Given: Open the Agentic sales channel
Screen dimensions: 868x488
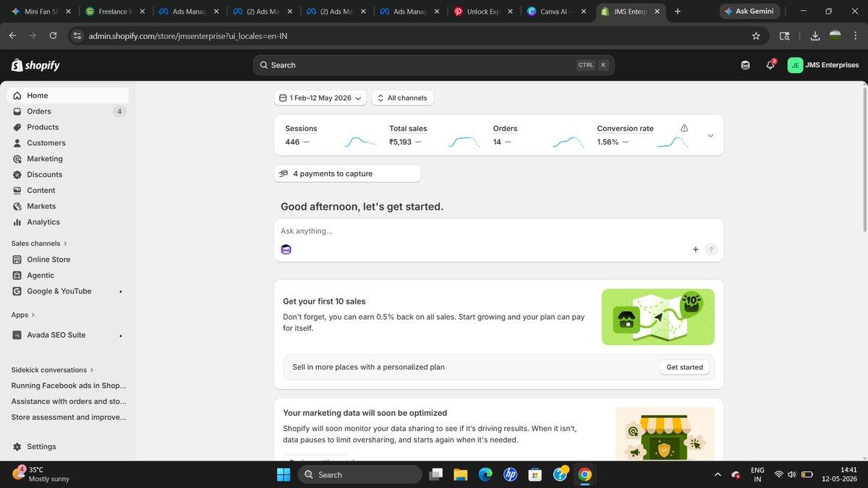Looking at the screenshot, I should (x=68, y=275).
